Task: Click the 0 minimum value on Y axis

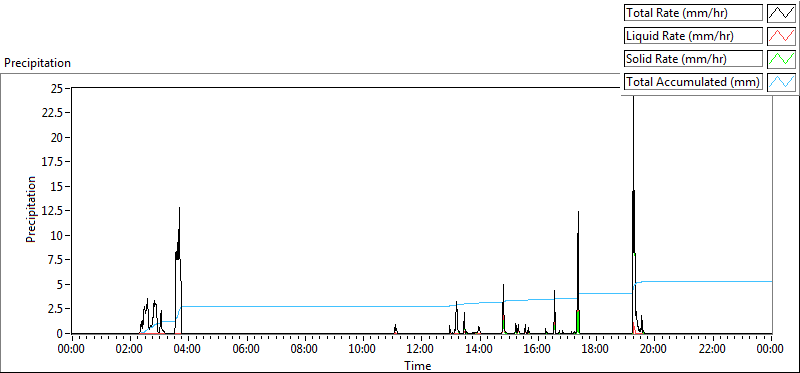Action: click(x=59, y=333)
